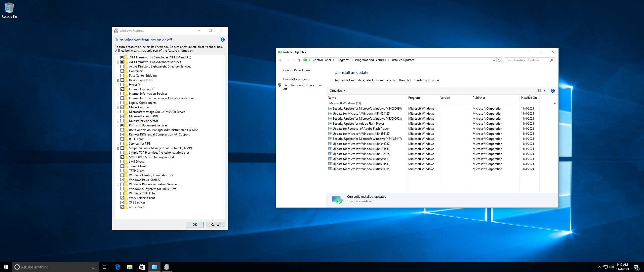Check the TFTP Client checkbox

click(x=122, y=171)
